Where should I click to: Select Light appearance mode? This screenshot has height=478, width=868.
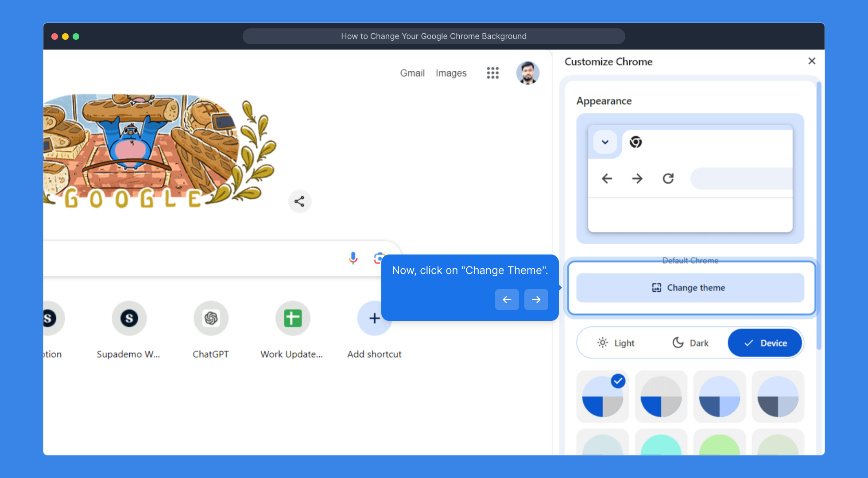(x=616, y=343)
